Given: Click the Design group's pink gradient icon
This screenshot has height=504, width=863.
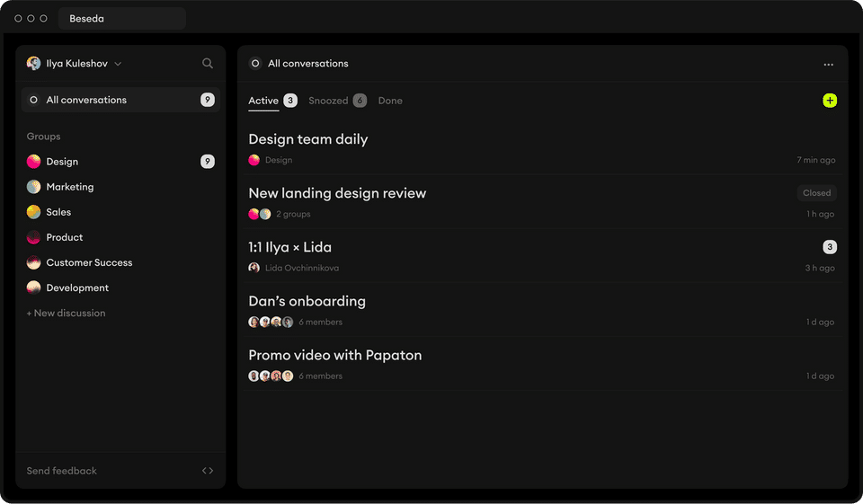Looking at the screenshot, I should pyautogui.click(x=33, y=161).
